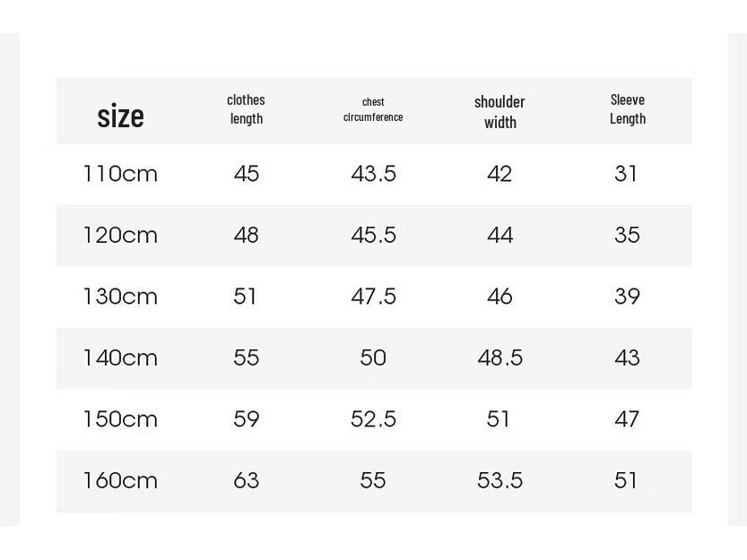Select the 140cm size row label
Image resolution: width=747 pixels, height=560 pixels.
pos(120,358)
